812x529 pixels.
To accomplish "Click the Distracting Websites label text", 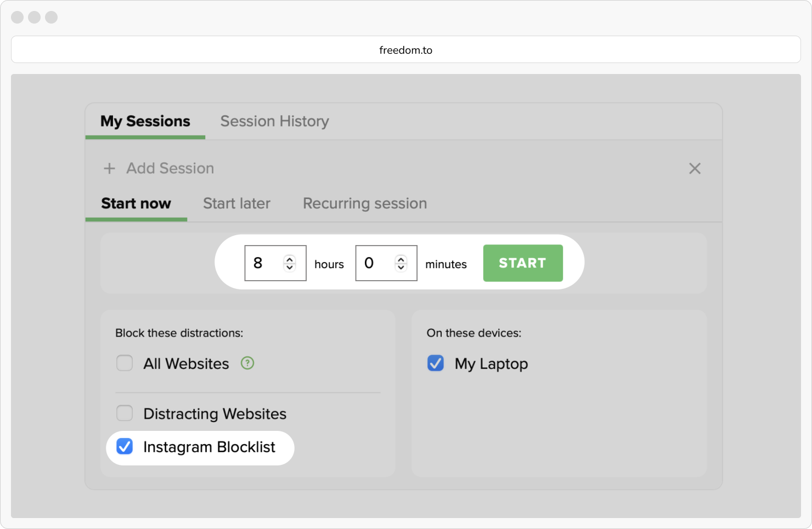I will click(215, 414).
